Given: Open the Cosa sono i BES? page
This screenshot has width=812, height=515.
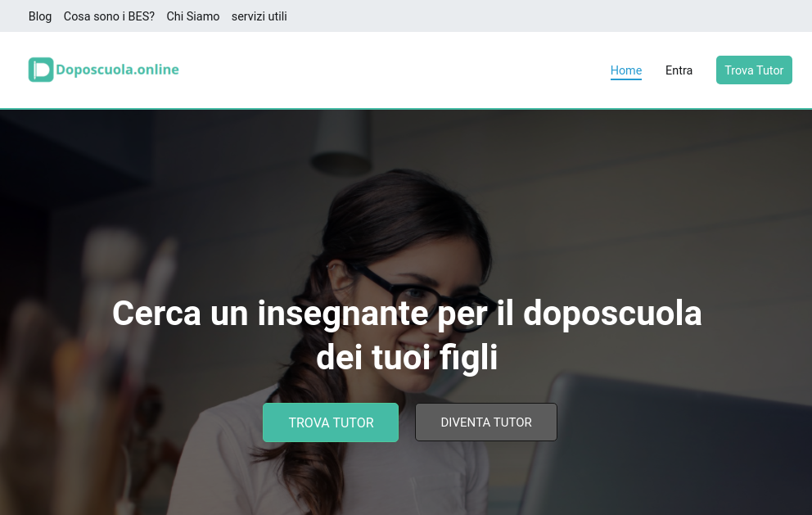Looking at the screenshot, I should click(x=109, y=16).
